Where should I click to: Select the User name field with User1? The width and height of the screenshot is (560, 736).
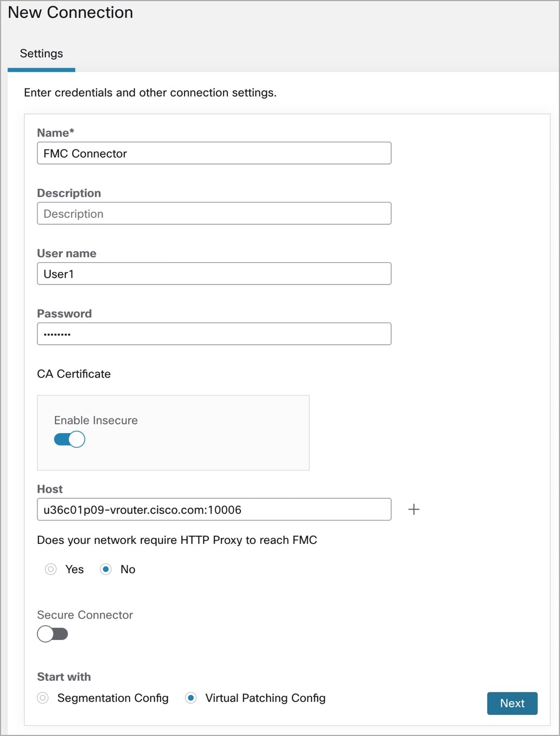click(214, 274)
